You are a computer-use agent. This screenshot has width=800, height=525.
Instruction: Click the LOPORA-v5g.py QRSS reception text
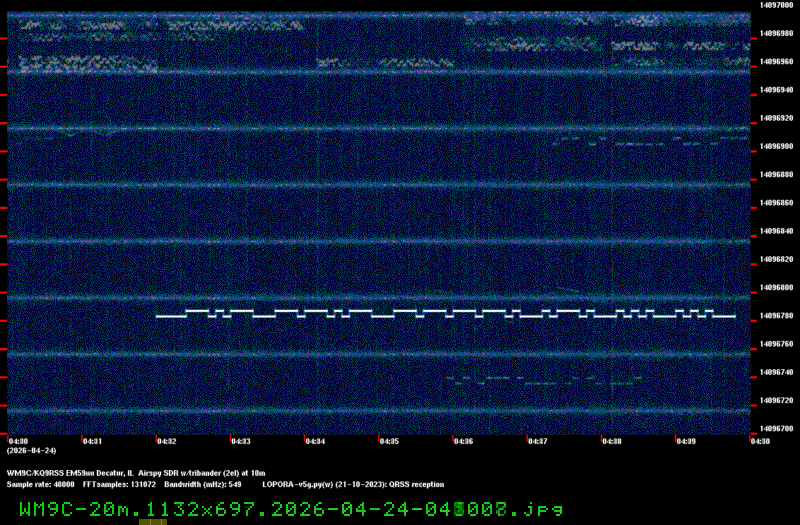tap(353, 483)
